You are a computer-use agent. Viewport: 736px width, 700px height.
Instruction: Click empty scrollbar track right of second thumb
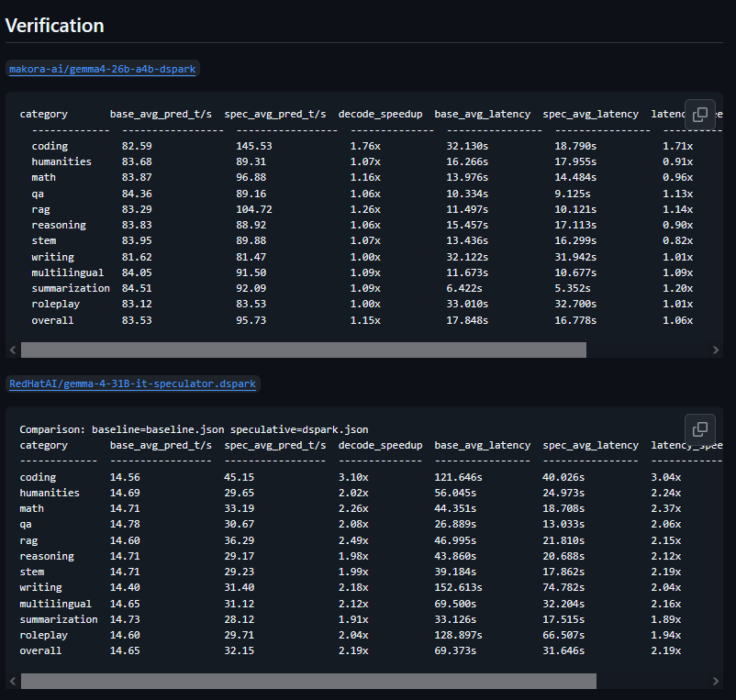point(652,682)
